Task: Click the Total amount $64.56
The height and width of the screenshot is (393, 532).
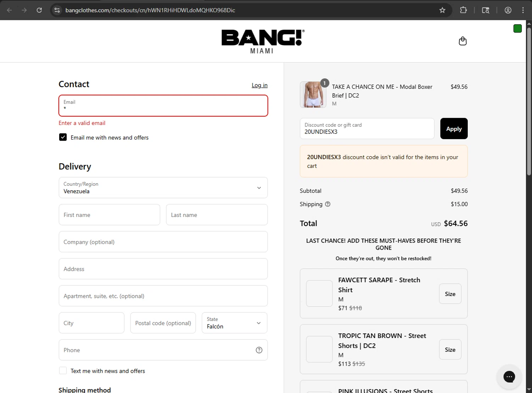Action: point(456,223)
